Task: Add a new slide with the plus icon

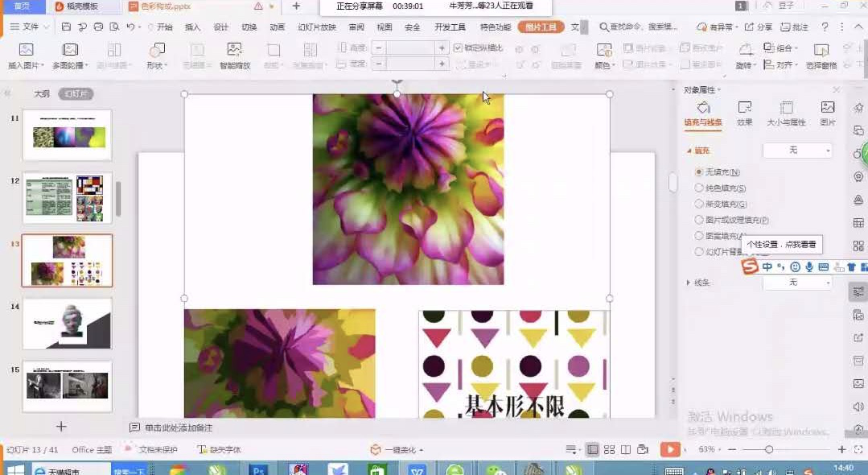Action: point(61,426)
